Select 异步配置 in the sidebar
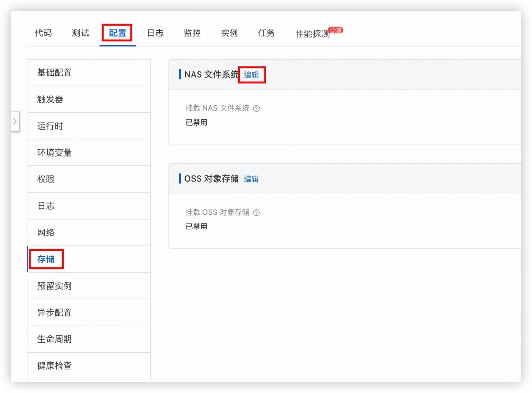Screen dimensions: 532x393 click(x=89, y=313)
